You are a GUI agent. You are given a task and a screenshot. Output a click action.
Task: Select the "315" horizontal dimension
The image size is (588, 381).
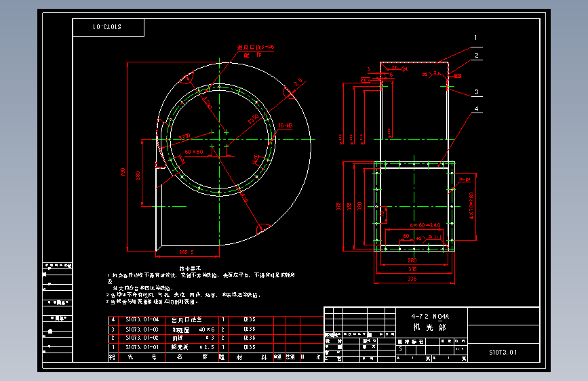412,269
